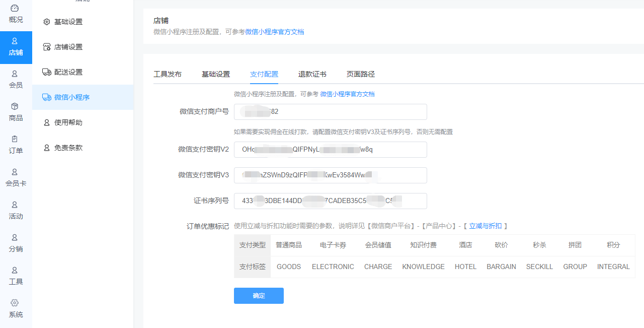The image size is (644, 328).
Task: Switch to the 基础设置 tab
Action: click(216, 74)
